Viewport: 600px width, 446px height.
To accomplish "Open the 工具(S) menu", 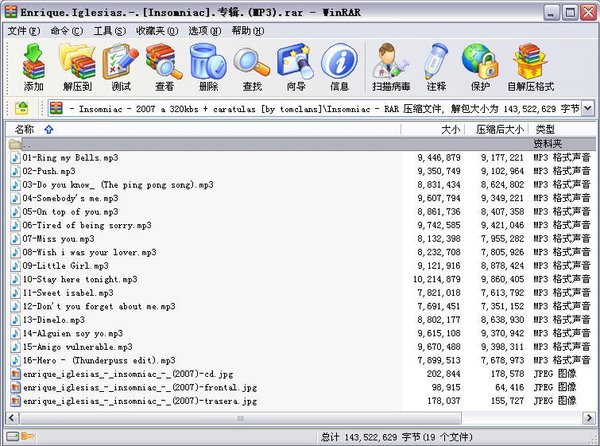I will click(x=109, y=31).
